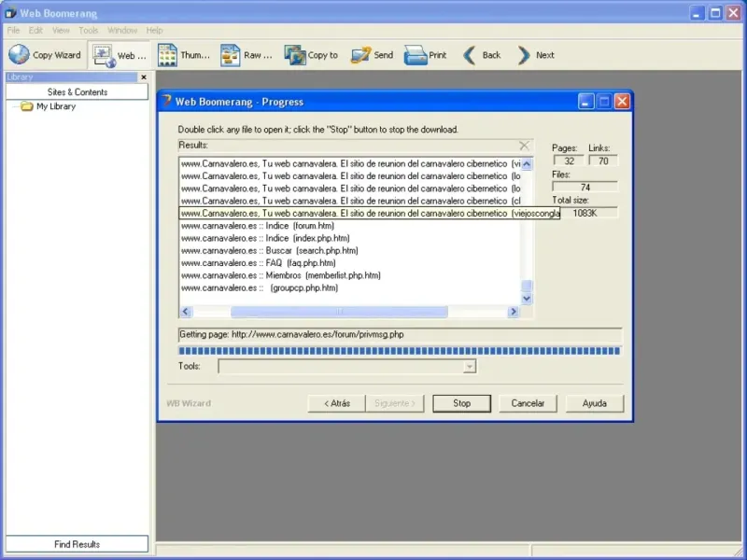Viewport: 747px width, 560px height.
Task: Click the Links count value 70
Action: point(603,161)
